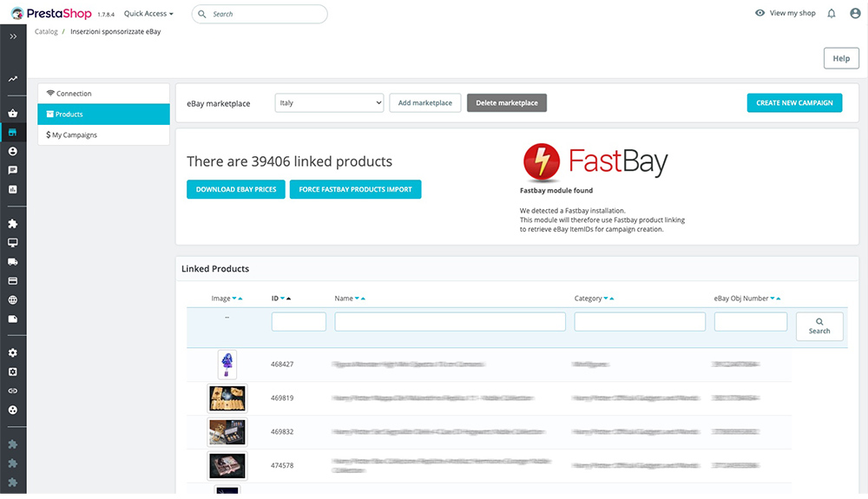Open Orders basket sidebar icon
The width and height of the screenshot is (868, 499).
pos(13,114)
